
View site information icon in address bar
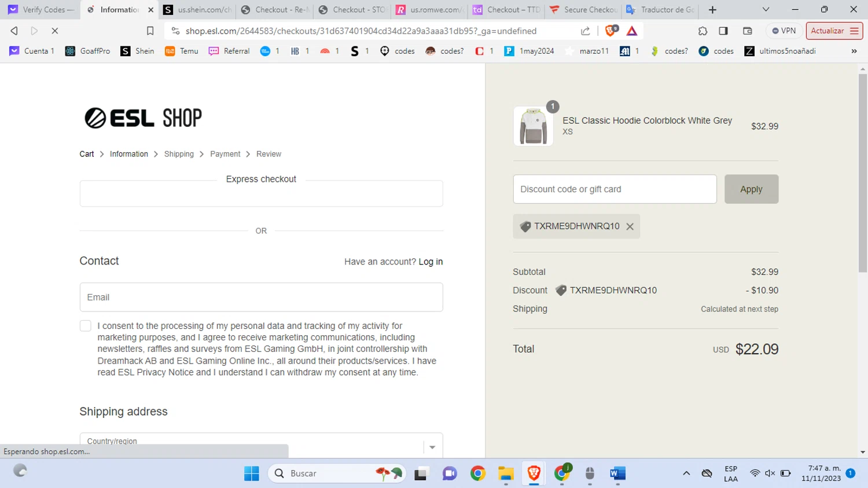(x=175, y=31)
